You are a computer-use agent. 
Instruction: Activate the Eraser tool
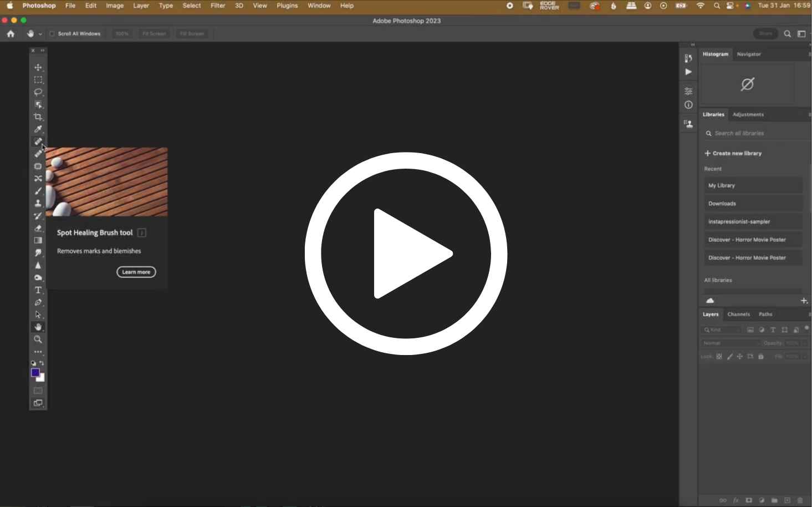point(38,228)
